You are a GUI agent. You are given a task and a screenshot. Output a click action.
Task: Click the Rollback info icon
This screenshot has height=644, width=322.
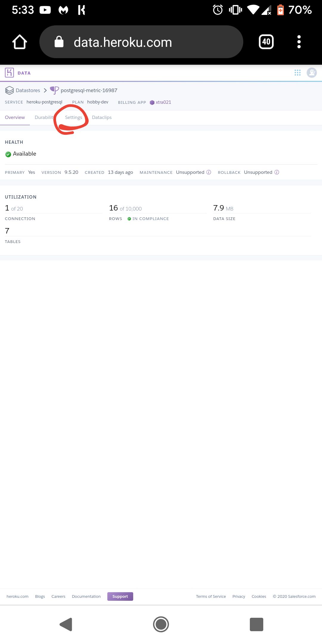tap(277, 172)
